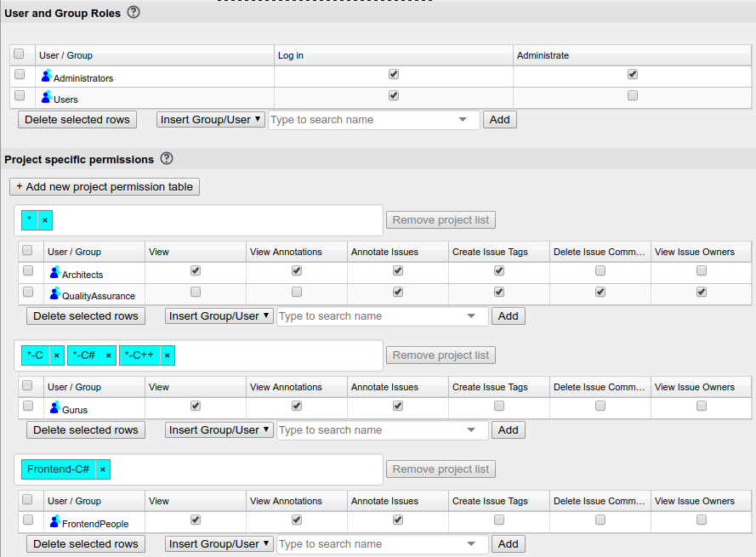Click Remove project list for *-C table
Image resolution: width=756 pixels, height=557 pixels.
point(441,355)
